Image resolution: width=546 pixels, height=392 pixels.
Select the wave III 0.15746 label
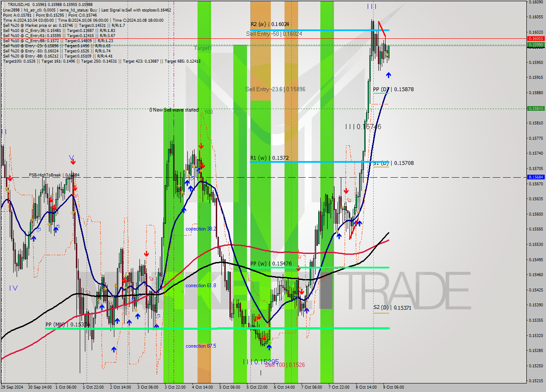click(x=363, y=127)
